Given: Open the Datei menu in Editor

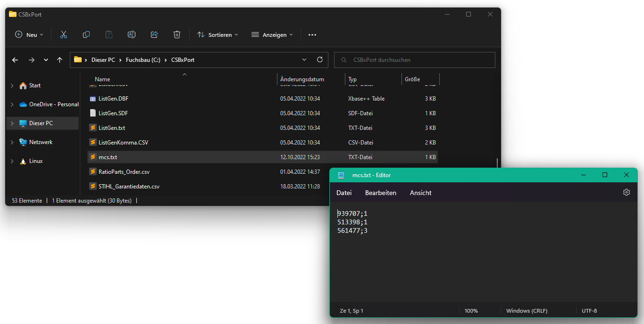Looking at the screenshot, I should (344, 193).
